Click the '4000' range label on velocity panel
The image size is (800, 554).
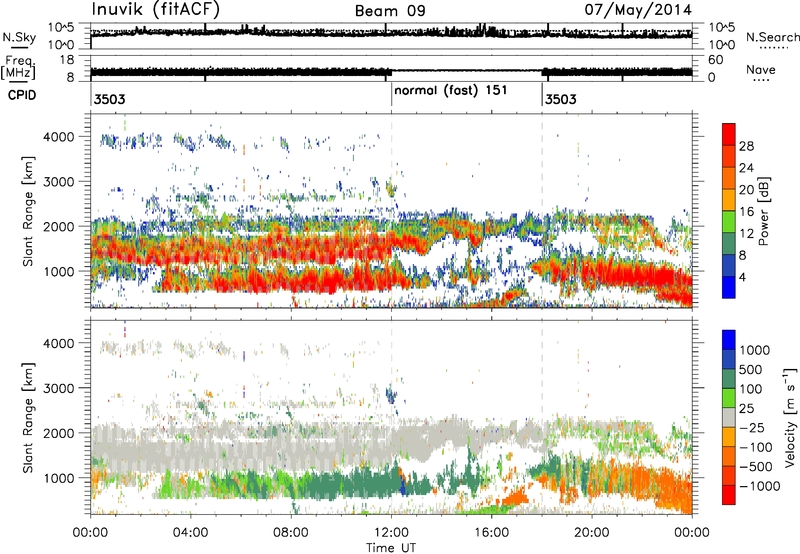pos(58,343)
